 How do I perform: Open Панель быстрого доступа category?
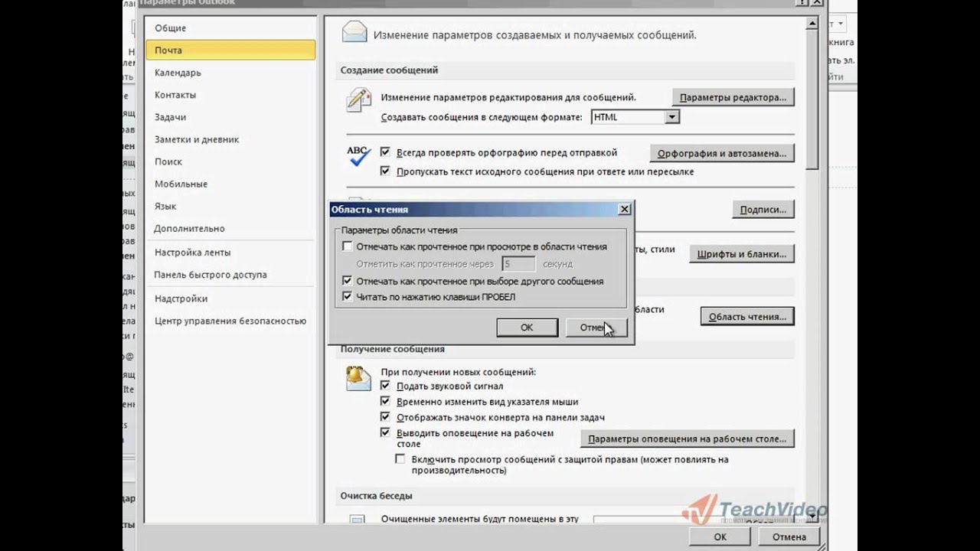[230, 275]
